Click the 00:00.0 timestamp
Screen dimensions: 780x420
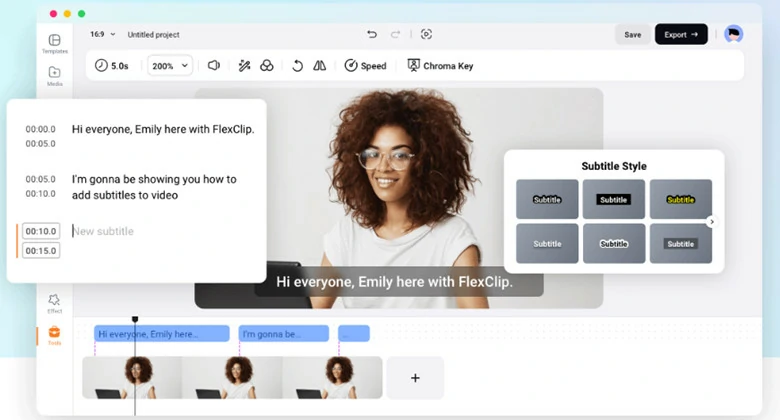[40, 129]
